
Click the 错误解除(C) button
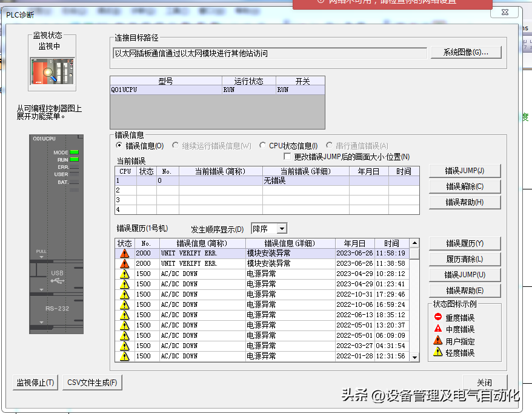465,186
